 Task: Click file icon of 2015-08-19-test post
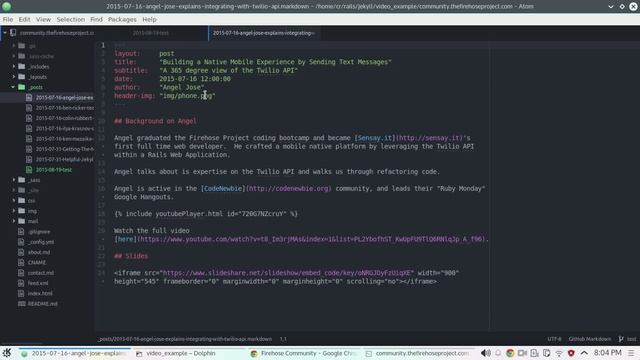(29, 169)
